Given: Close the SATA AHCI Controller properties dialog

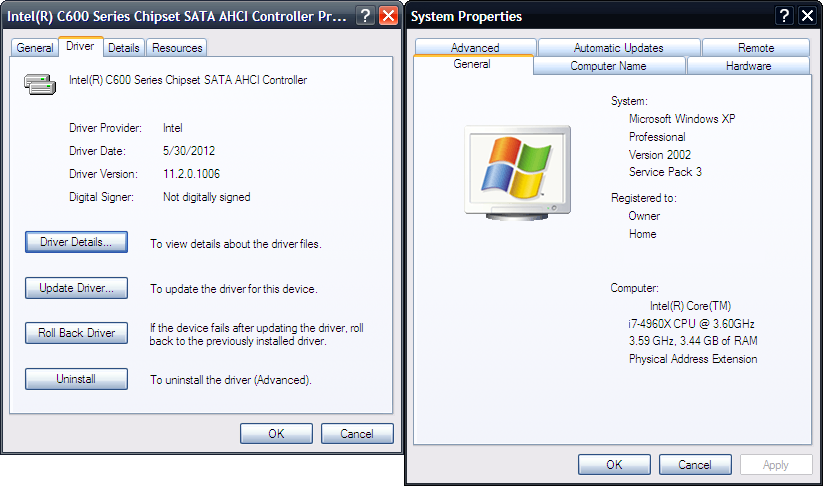Looking at the screenshot, I should tap(388, 16).
